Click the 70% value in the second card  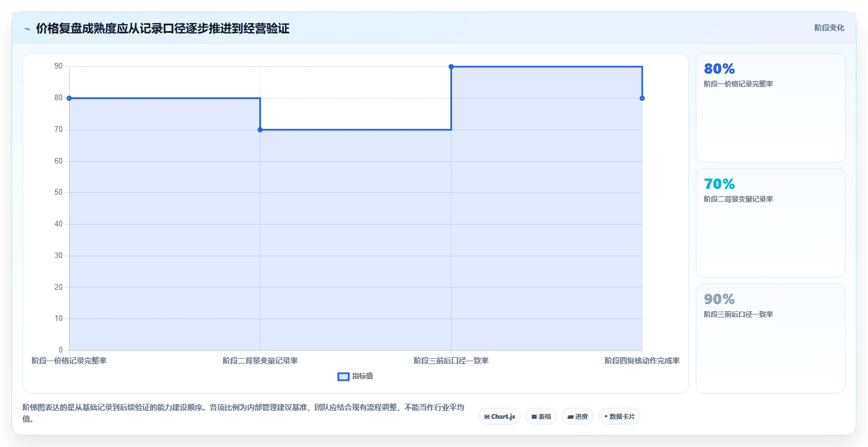coord(719,184)
